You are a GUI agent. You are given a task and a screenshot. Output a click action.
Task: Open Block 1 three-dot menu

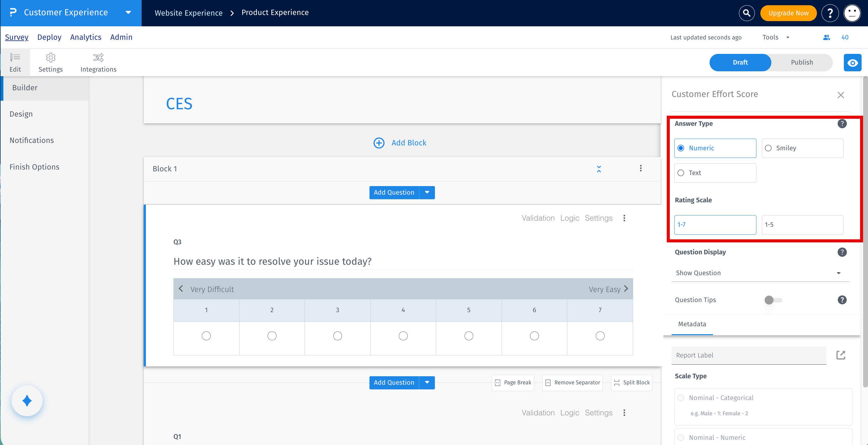[x=640, y=168]
